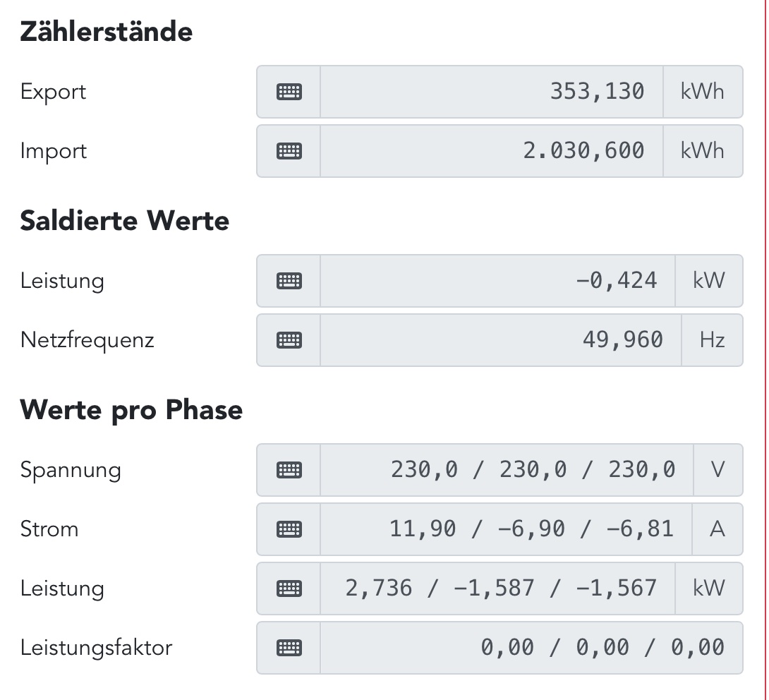Viewport: 769px width, 700px height.
Task: Select the Export value field 353,130
Action: (491, 92)
